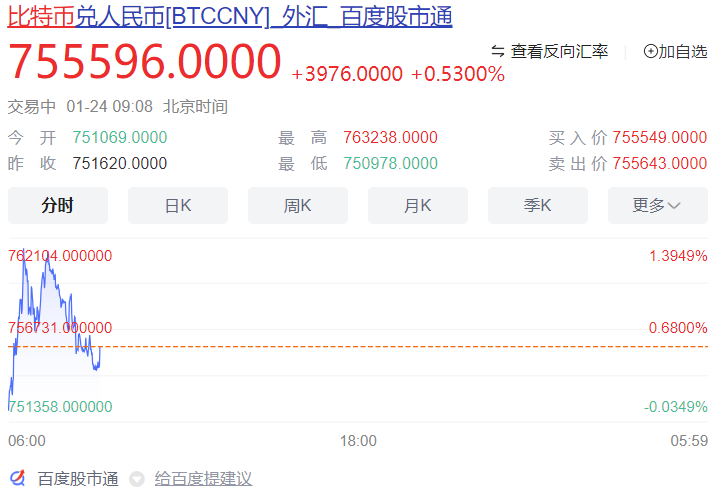Screen dimensions: 721x494
Task: Switch to the 季K tab
Action: coord(538,205)
